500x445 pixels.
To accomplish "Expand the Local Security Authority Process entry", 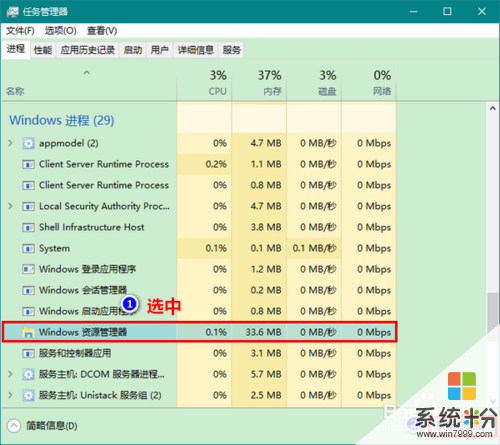I will [x=10, y=206].
